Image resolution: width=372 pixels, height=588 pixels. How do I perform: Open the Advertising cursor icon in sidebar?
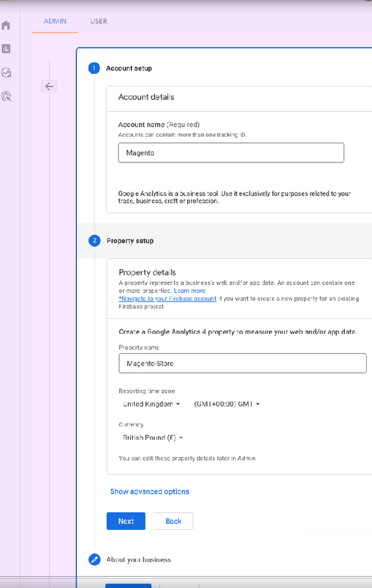(x=6, y=96)
